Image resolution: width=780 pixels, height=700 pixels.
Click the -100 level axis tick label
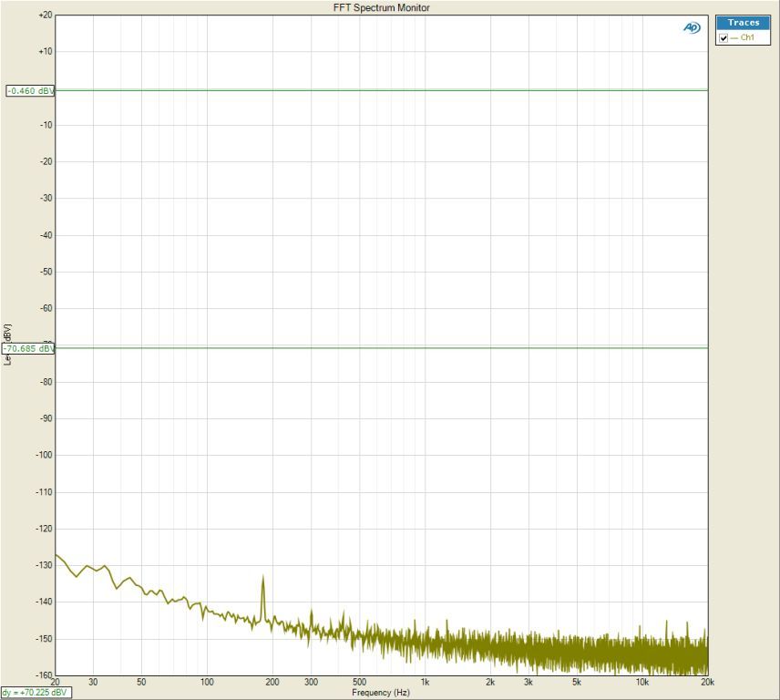click(45, 455)
